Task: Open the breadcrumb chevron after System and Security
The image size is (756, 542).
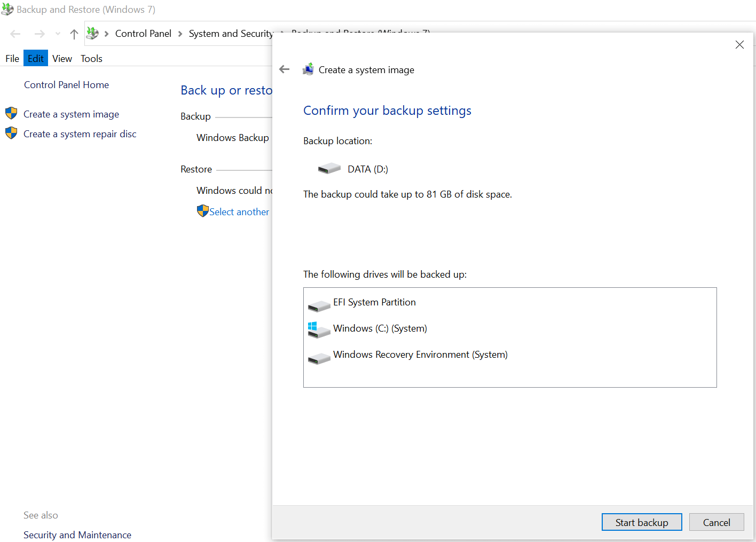Action: (281, 33)
